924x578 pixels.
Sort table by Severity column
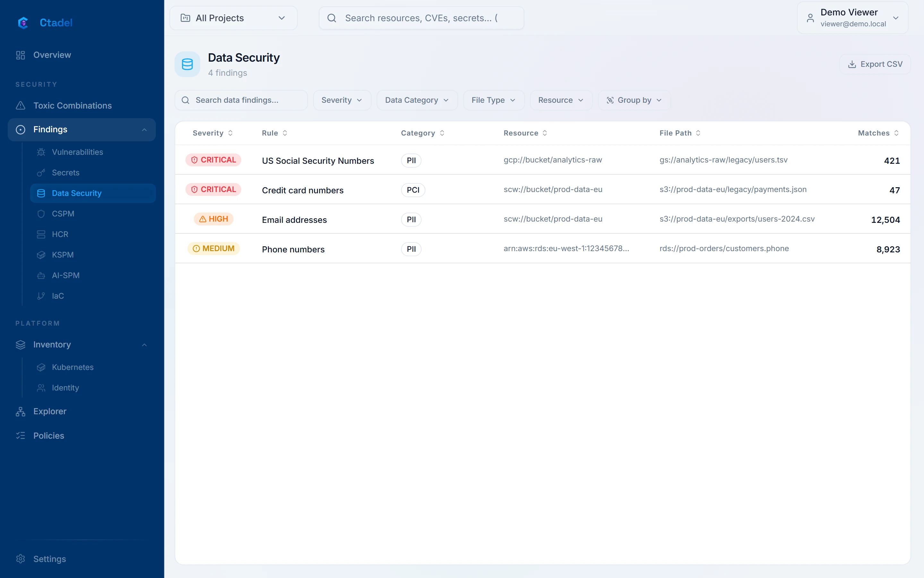tap(213, 133)
